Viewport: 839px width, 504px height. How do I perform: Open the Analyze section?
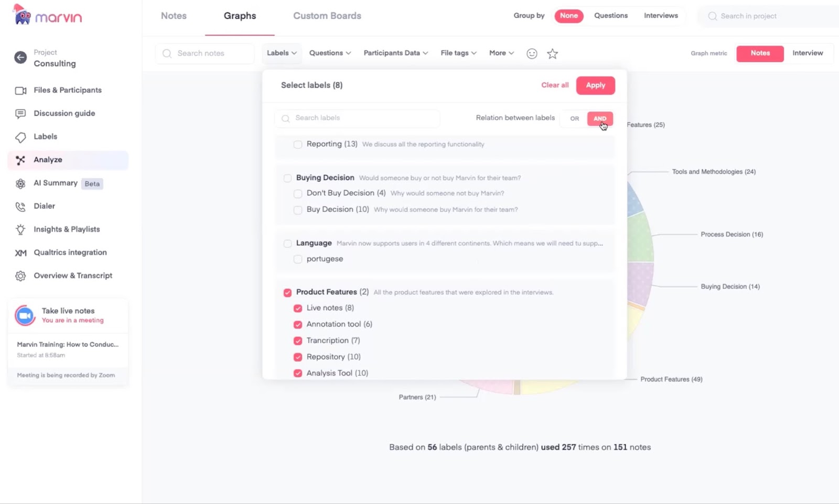coord(68,160)
